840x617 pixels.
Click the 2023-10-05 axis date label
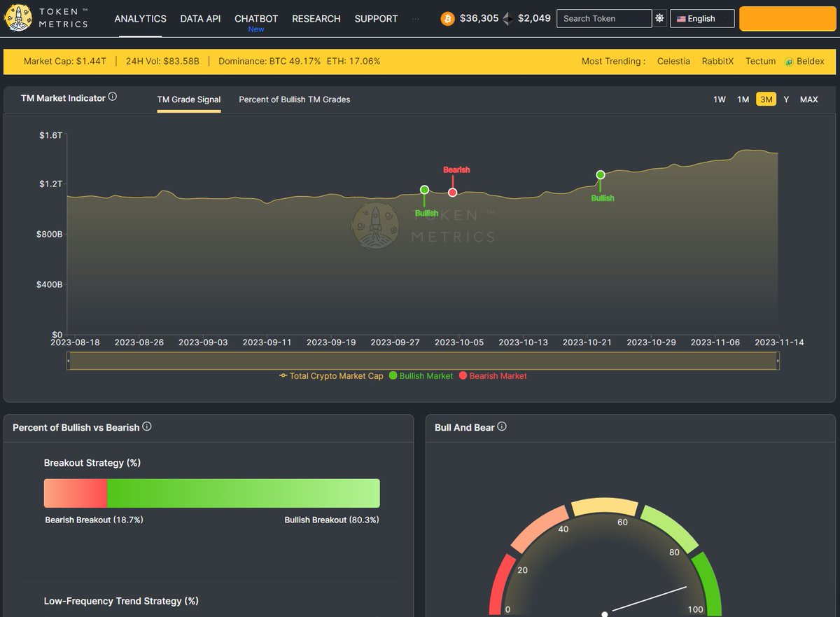458,342
